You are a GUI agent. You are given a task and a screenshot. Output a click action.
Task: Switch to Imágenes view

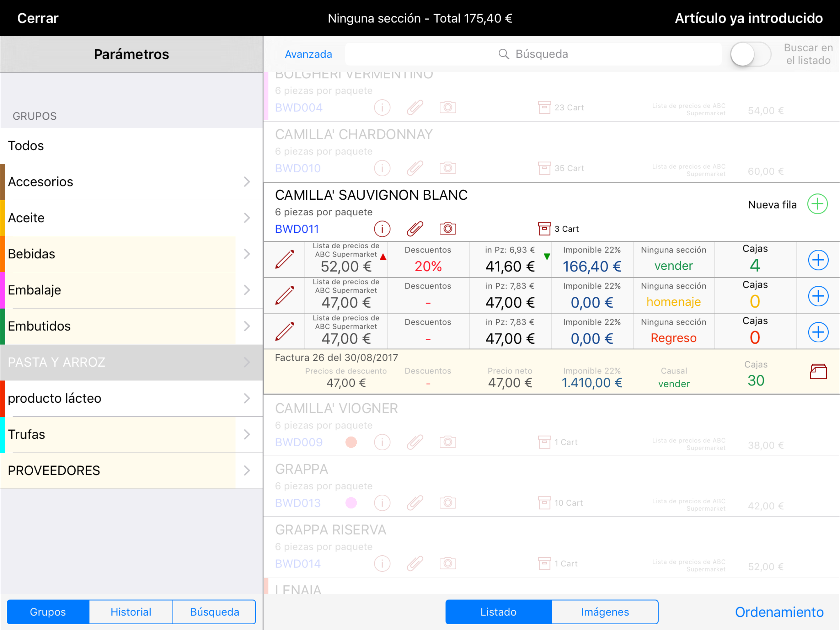604,612
